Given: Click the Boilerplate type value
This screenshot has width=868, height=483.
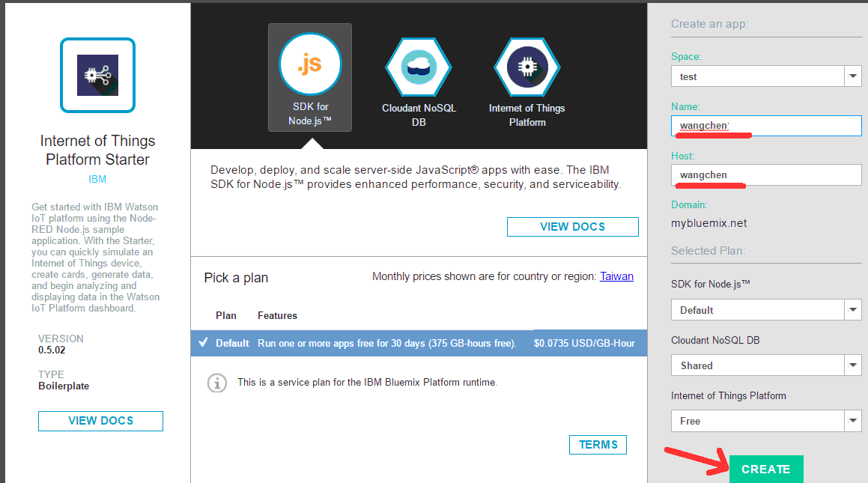Looking at the screenshot, I should coord(64,386).
